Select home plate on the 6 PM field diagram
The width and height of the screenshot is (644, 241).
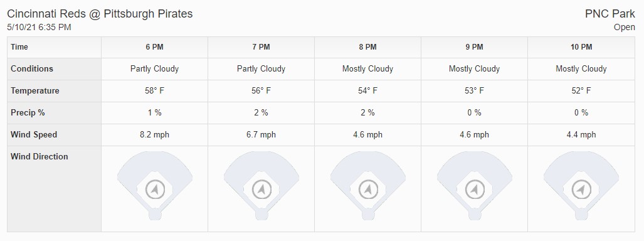(155, 214)
